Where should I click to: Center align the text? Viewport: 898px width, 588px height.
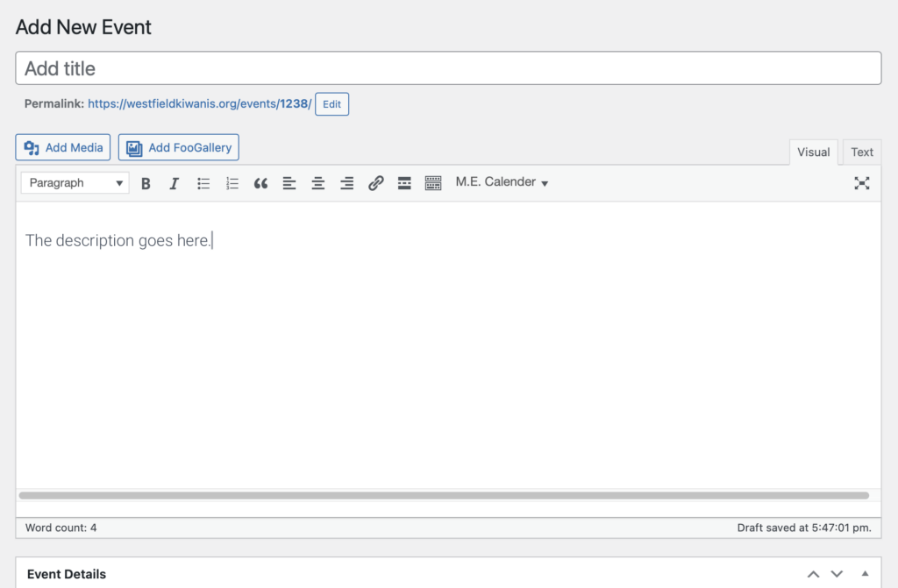318,183
